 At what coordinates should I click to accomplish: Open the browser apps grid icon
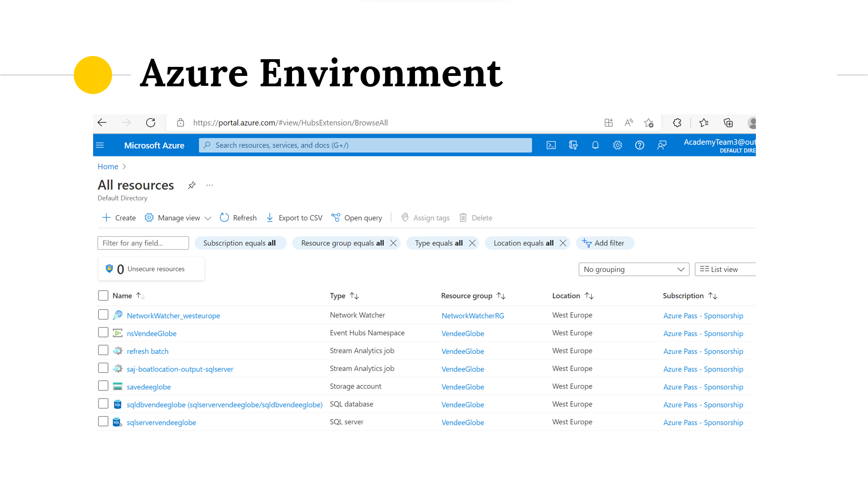point(609,122)
